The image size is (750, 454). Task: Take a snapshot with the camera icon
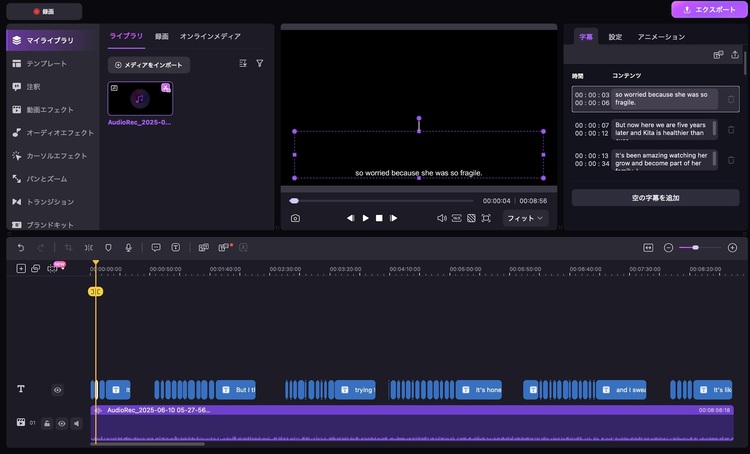295,218
